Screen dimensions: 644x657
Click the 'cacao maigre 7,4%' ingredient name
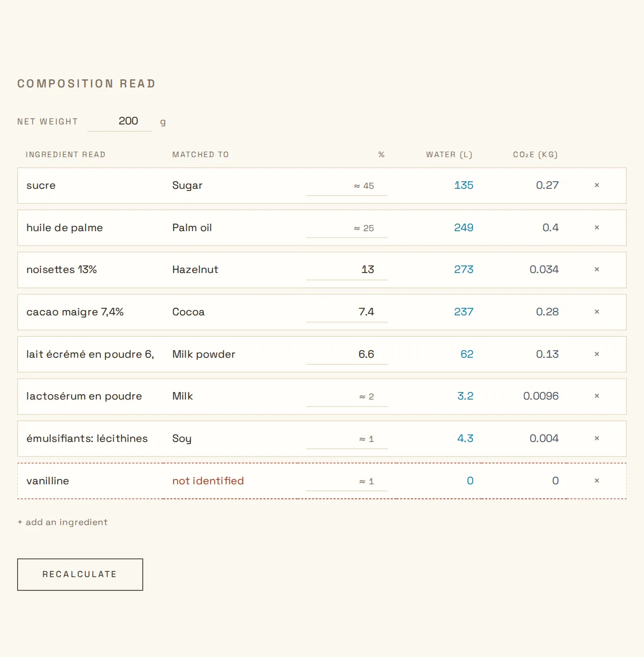click(x=75, y=312)
